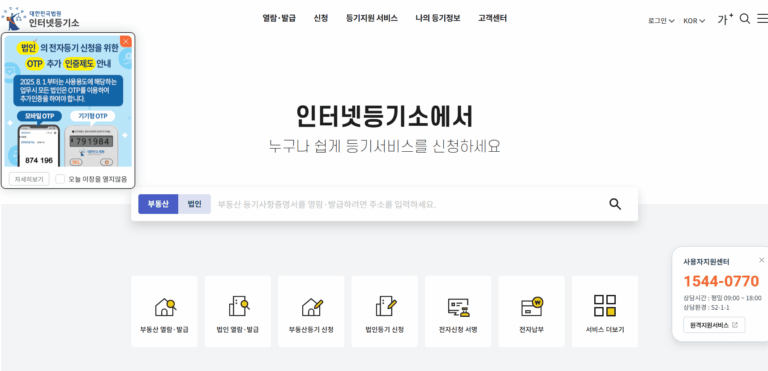Open the 열람·발급 menu
This screenshot has height=371, width=768.
pos(279,19)
